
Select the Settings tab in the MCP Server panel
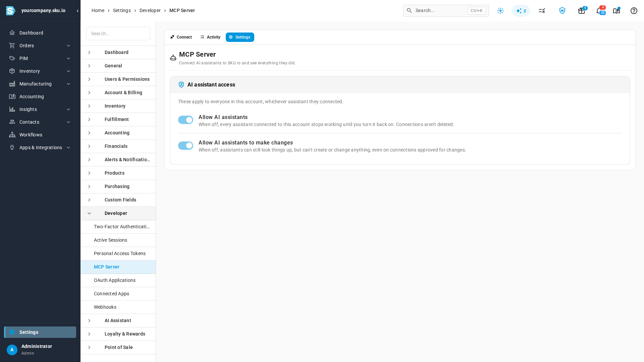coord(240,37)
